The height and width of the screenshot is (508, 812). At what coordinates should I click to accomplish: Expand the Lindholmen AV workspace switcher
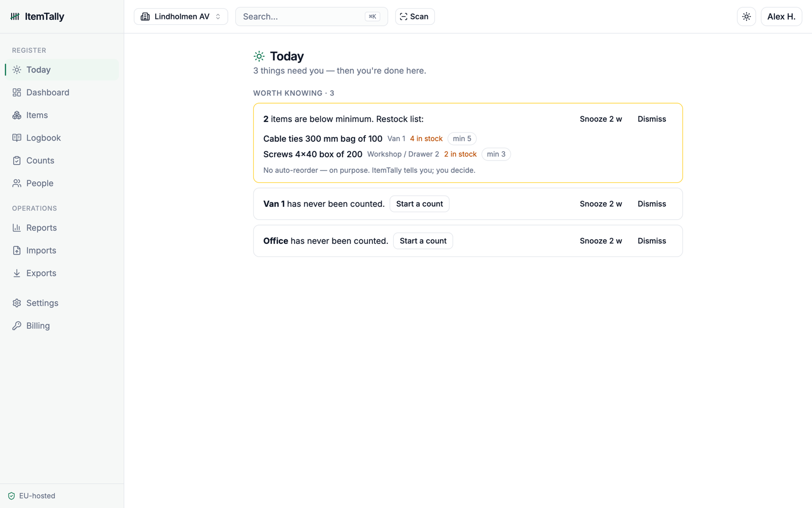[181, 17]
